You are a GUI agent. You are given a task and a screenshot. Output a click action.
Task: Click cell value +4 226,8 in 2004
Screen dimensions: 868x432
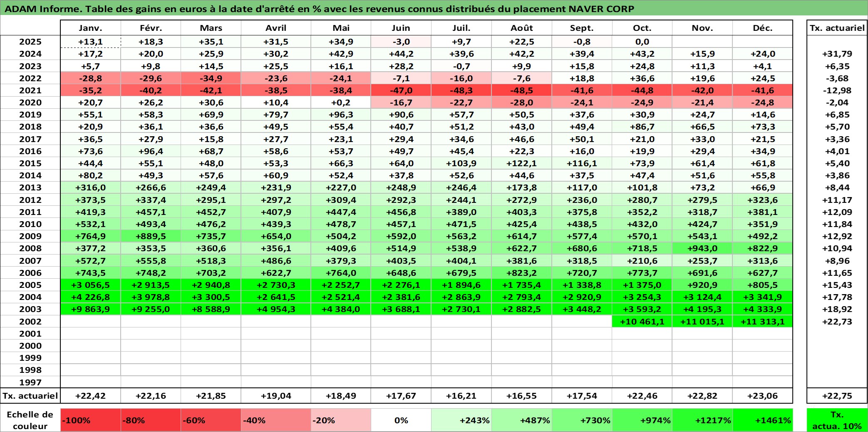[90, 297]
